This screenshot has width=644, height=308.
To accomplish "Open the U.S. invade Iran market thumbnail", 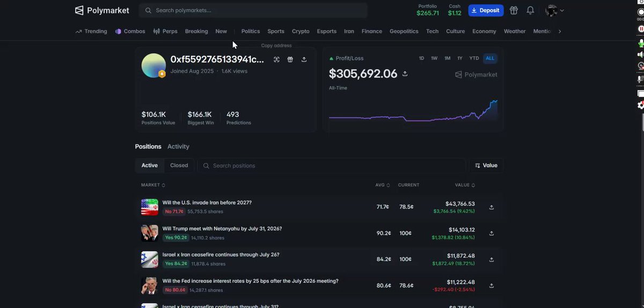I will [150, 207].
